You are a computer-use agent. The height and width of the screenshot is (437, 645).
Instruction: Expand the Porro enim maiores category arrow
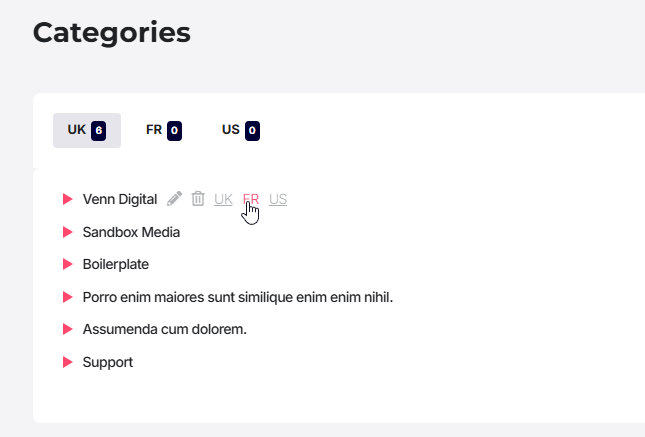[x=67, y=297]
